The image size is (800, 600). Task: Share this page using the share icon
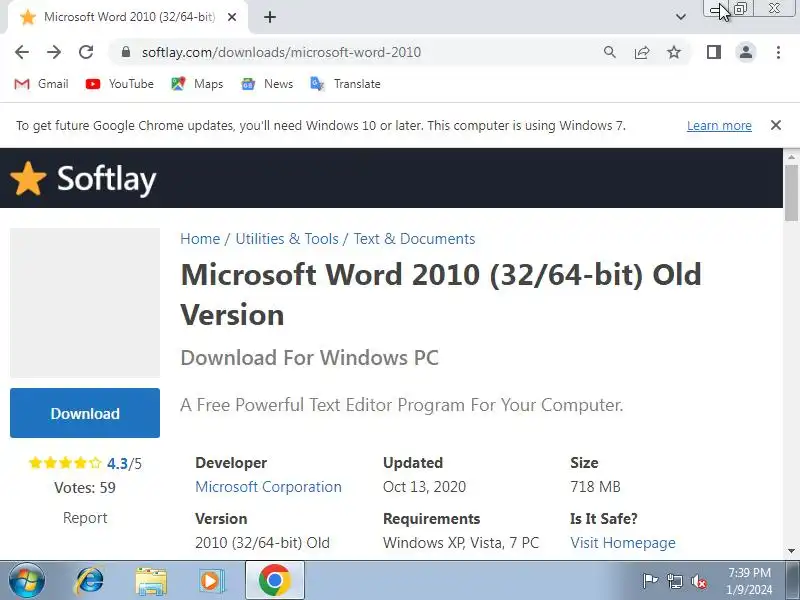642,52
